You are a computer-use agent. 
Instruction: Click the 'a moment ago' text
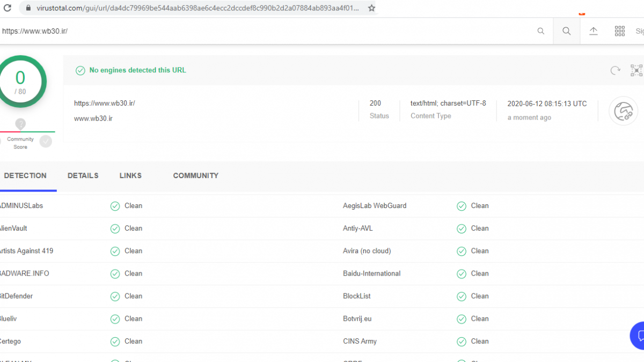coord(529,117)
